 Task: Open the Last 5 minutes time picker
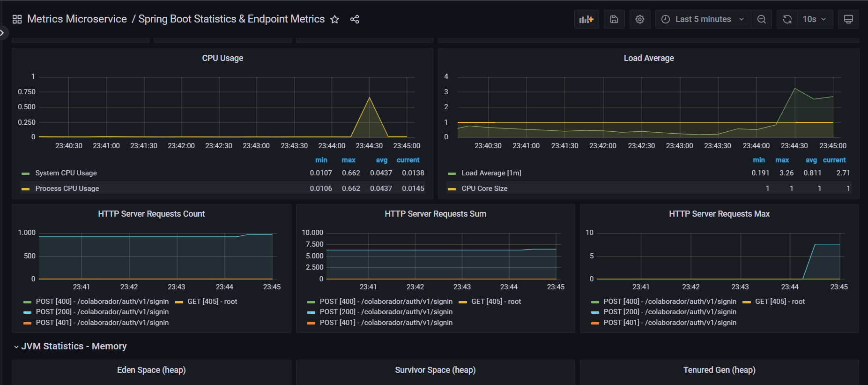[x=703, y=19]
